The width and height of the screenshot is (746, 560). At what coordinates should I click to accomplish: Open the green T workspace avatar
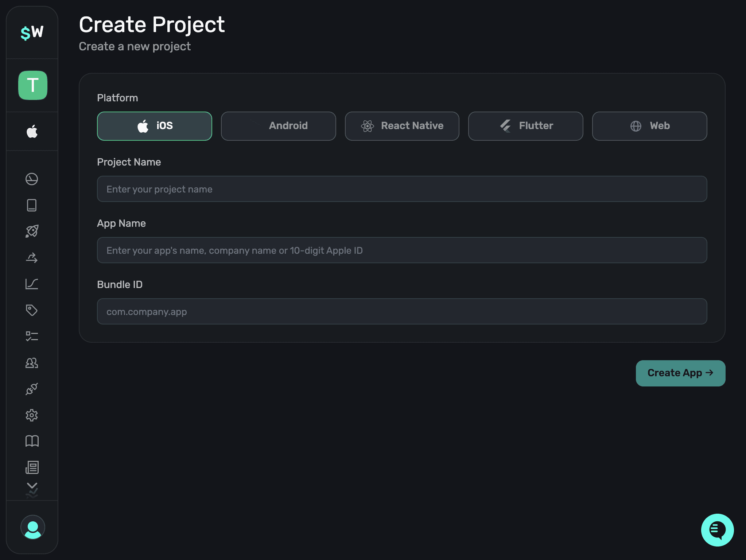tap(32, 85)
